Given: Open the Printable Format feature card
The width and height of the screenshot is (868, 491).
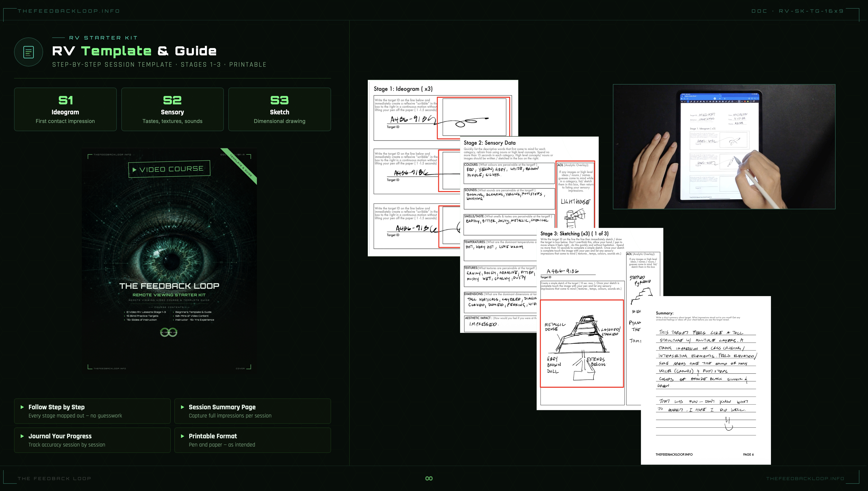Looking at the screenshot, I should 253,440.
